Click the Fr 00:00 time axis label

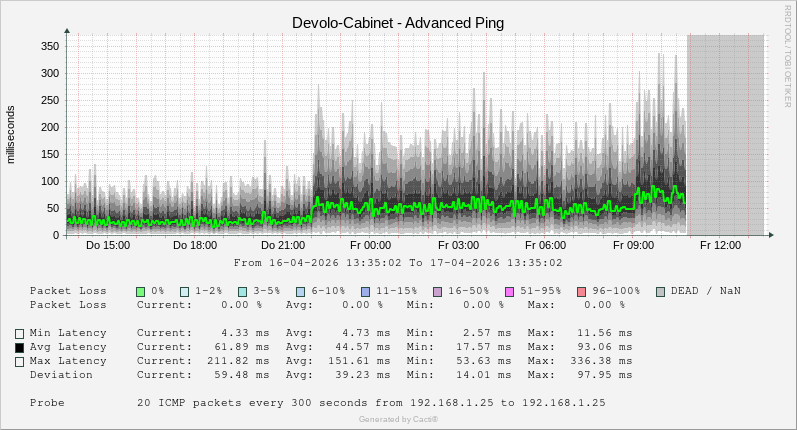371,245
